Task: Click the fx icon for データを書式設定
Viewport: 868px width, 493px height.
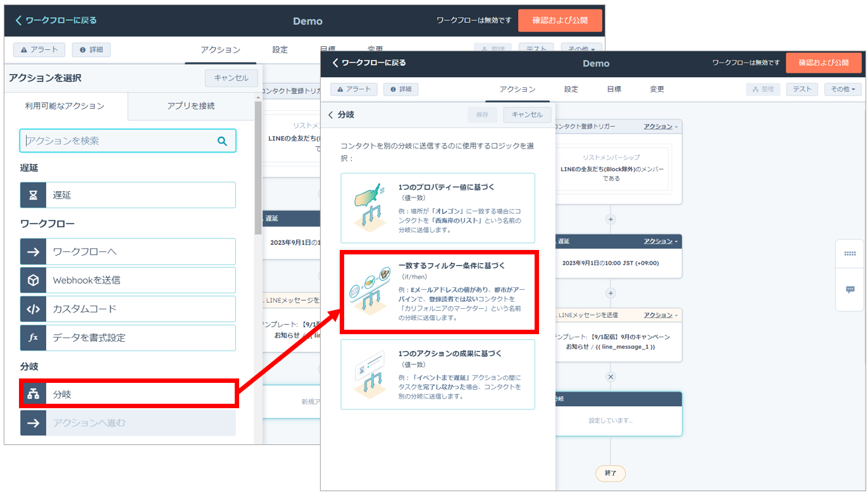Action: [x=33, y=338]
